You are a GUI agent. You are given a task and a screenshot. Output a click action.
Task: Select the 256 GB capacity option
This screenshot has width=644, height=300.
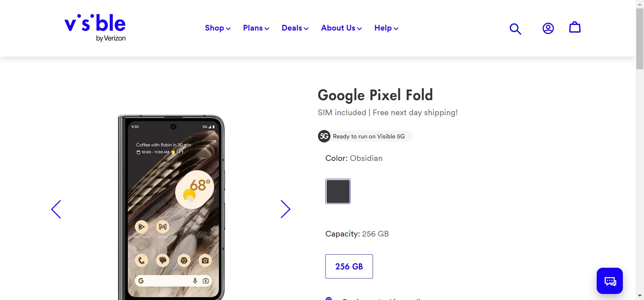349,266
